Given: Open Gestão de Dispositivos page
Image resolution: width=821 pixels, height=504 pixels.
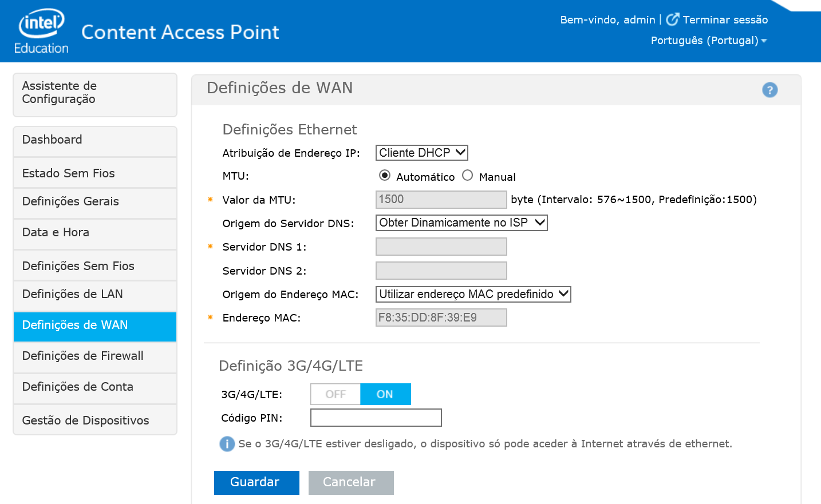Looking at the screenshot, I should coord(95,420).
